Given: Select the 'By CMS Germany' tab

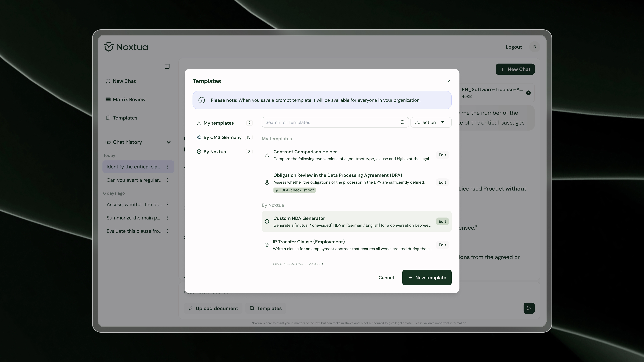Looking at the screenshot, I should 222,137.
